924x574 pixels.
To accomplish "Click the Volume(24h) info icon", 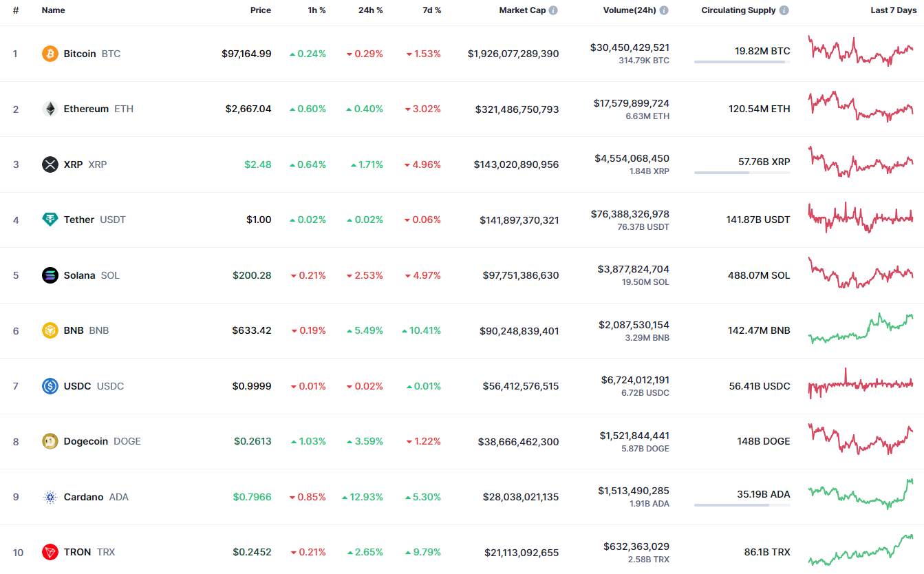I will pyautogui.click(x=663, y=10).
